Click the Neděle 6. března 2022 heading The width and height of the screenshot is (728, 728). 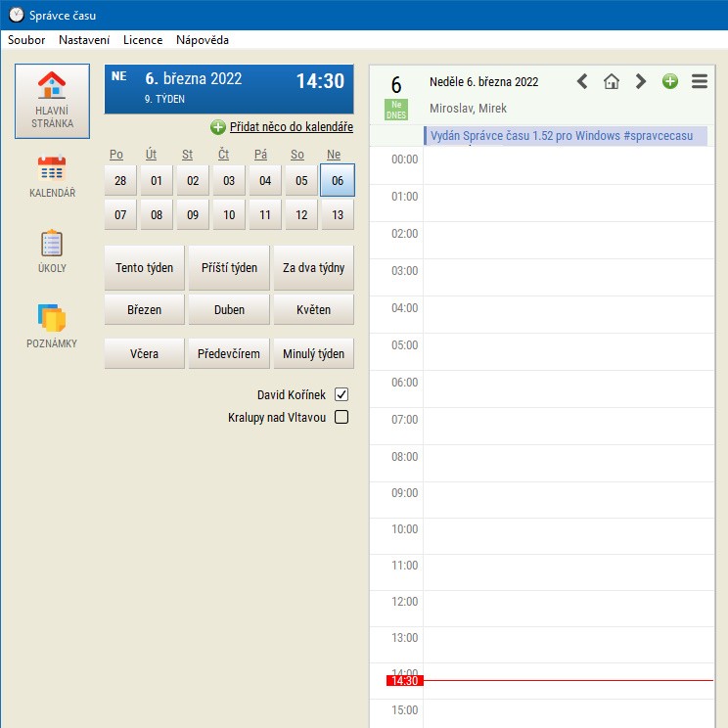tap(483, 82)
